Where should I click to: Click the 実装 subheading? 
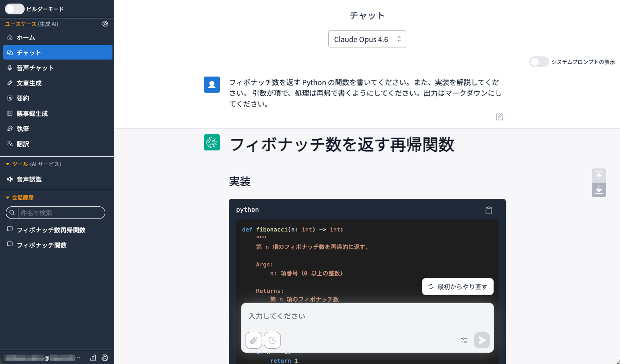coord(240,181)
